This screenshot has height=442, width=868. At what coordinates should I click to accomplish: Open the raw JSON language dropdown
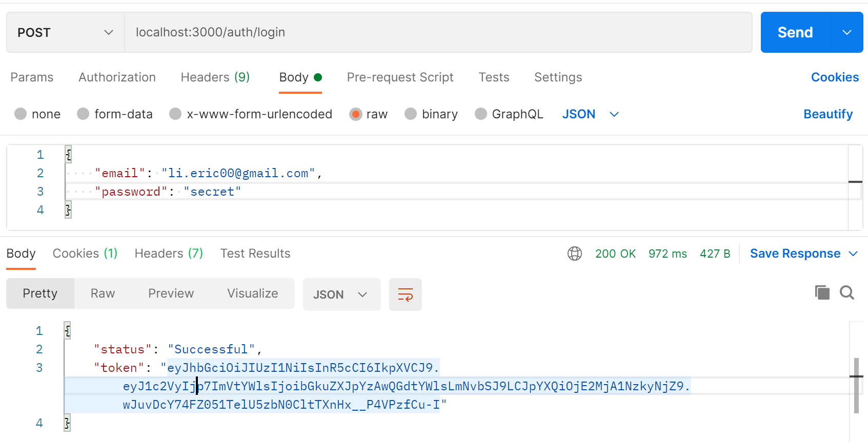[x=590, y=114]
